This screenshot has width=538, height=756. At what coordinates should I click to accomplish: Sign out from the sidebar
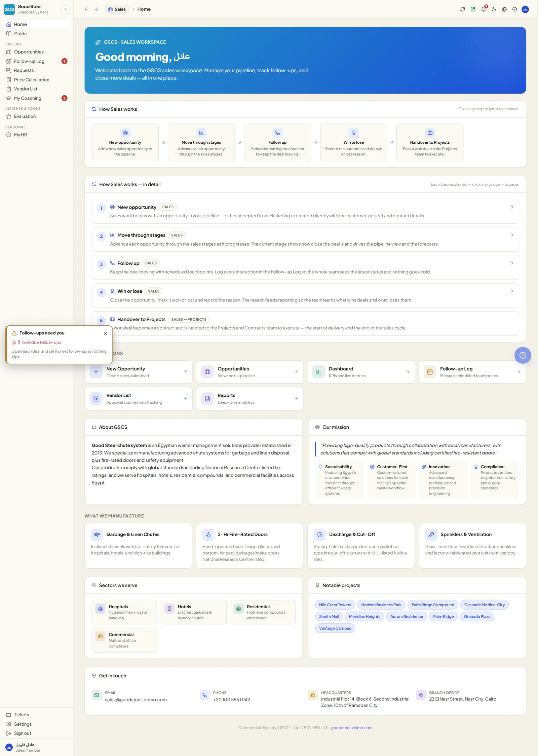pyautogui.click(x=37, y=733)
